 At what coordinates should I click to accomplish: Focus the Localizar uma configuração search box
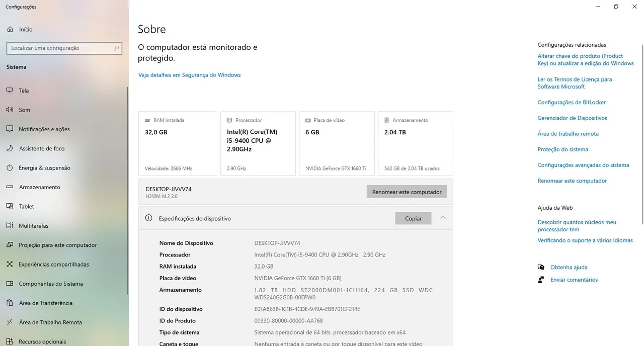pos(59,48)
